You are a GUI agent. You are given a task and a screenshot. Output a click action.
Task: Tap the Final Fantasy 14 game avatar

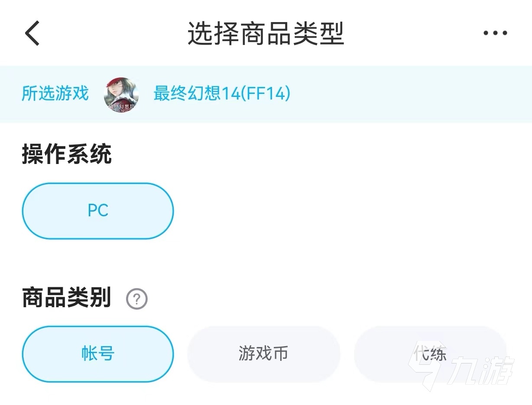[121, 94]
